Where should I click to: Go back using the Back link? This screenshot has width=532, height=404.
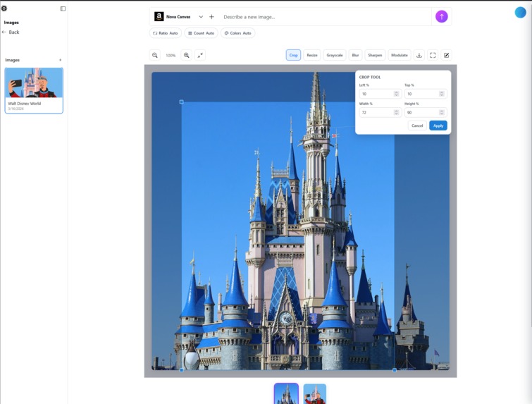(11, 32)
